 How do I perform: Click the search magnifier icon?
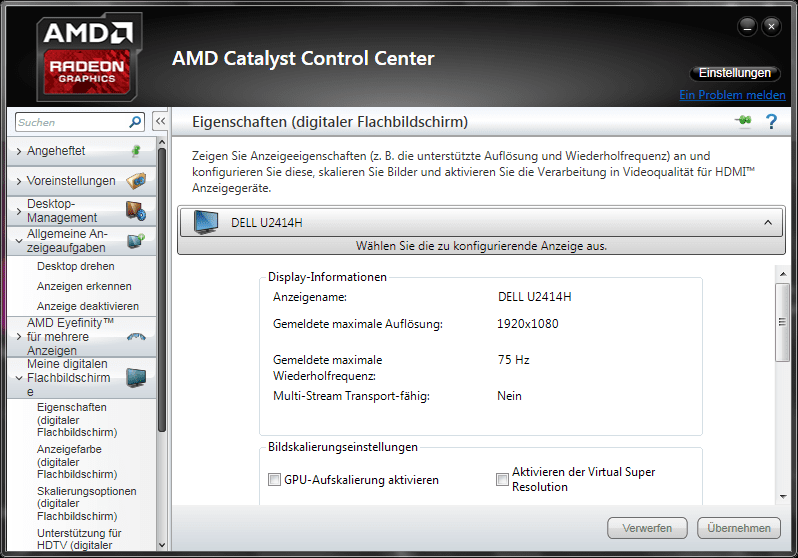(x=135, y=122)
